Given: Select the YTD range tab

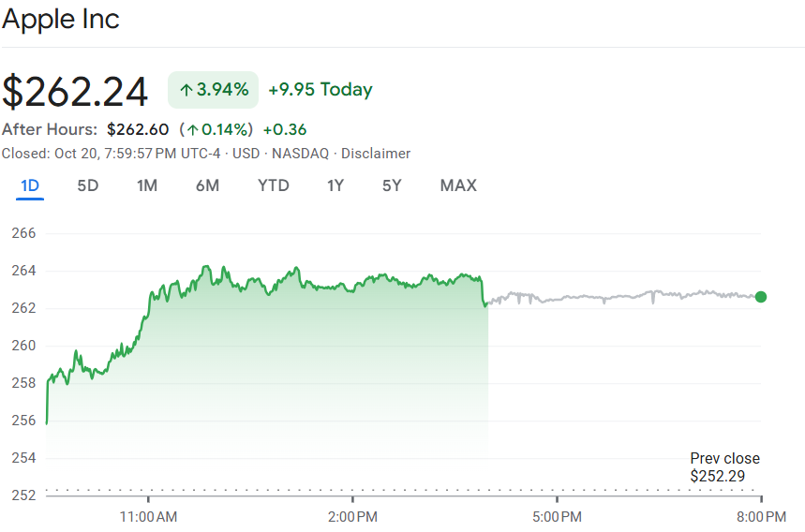Looking at the screenshot, I should coord(274,185).
